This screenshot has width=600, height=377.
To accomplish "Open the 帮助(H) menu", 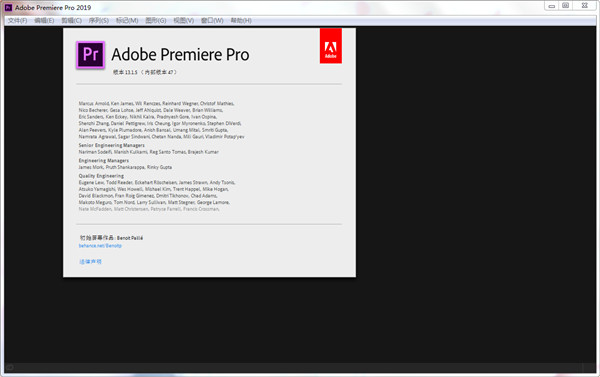I will pyautogui.click(x=241, y=21).
